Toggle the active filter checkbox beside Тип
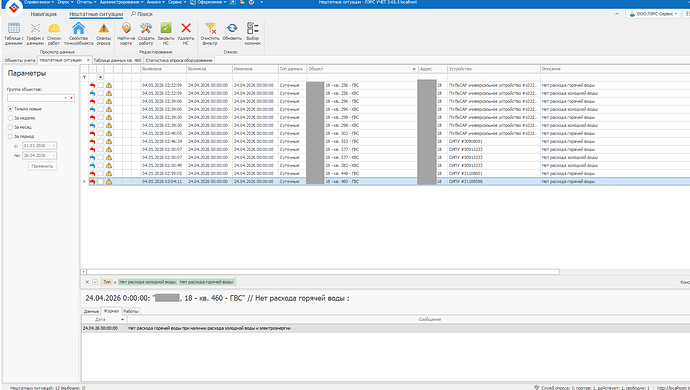The height and width of the screenshot is (390, 690). pos(95,282)
